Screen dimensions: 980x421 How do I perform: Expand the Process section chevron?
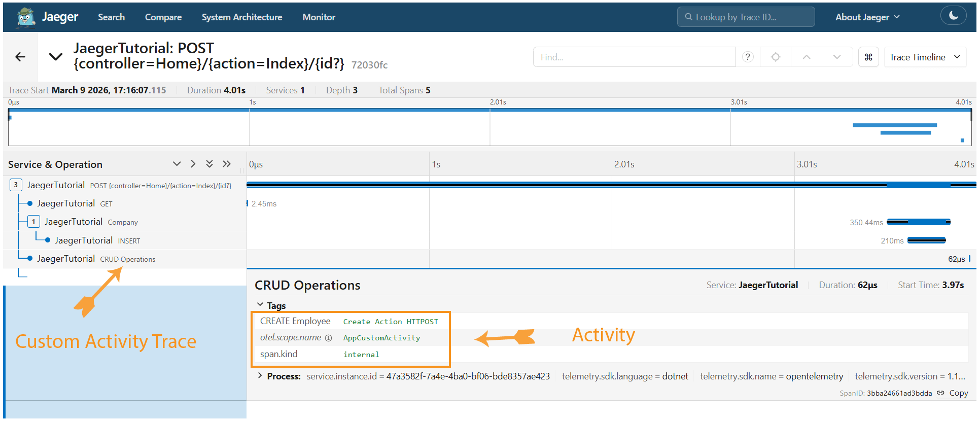click(x=260, y=376)
